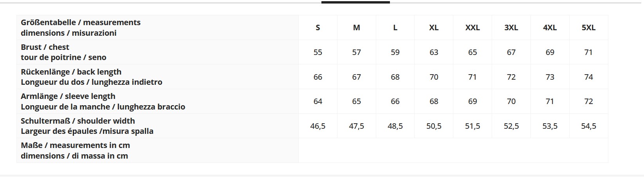Select back length value 70 for XL

pos(433,77)
